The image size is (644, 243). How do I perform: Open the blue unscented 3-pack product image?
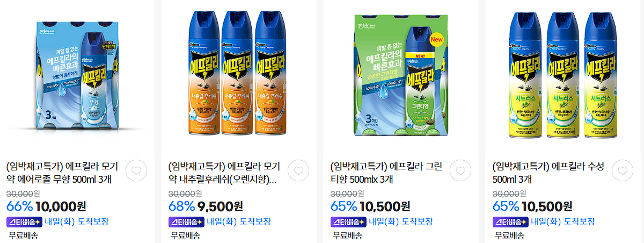pyautogui.click(x=76, y=76)
